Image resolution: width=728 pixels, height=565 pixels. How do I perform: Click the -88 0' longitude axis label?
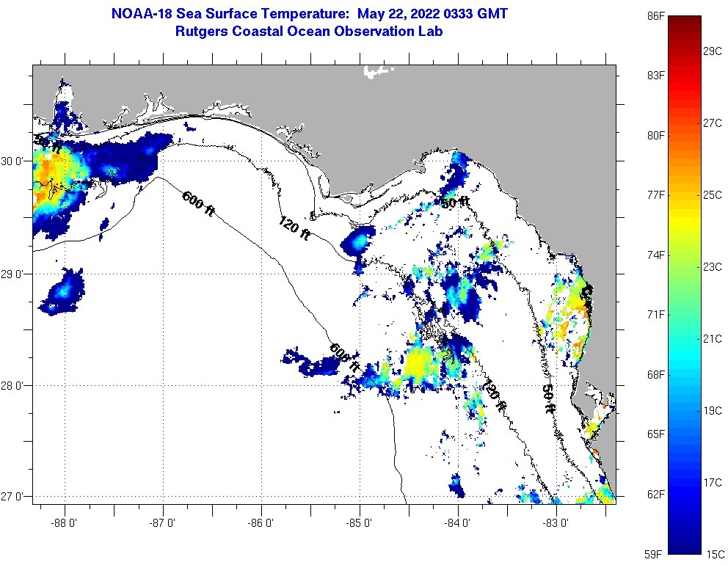tap(65, 523)
